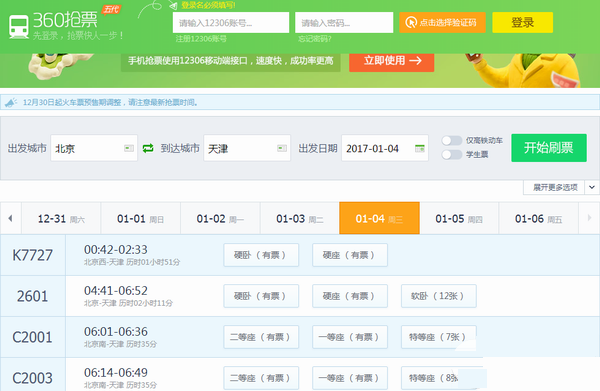Click the 北京 departure city list icon
Viewport: 600px width, 391px height.
[x=129, y=148]
